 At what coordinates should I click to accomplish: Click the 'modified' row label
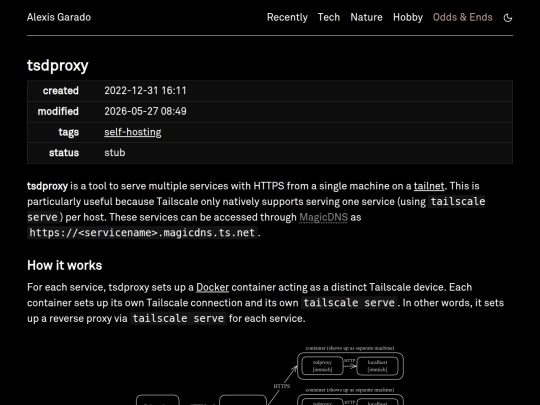[58, 111]
